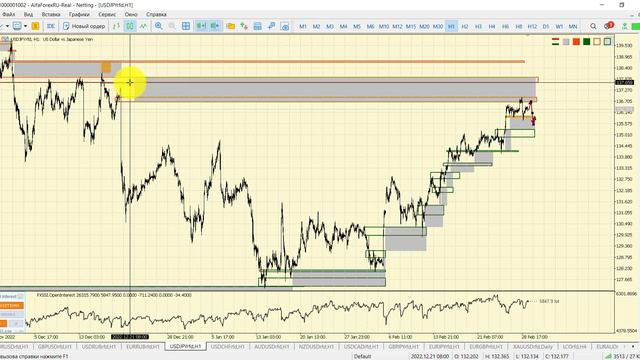Switch to EURRUBrfd,H1 chart tab
Image resolution: width=640 pixels, height=360 pixels.
point(142,347)
